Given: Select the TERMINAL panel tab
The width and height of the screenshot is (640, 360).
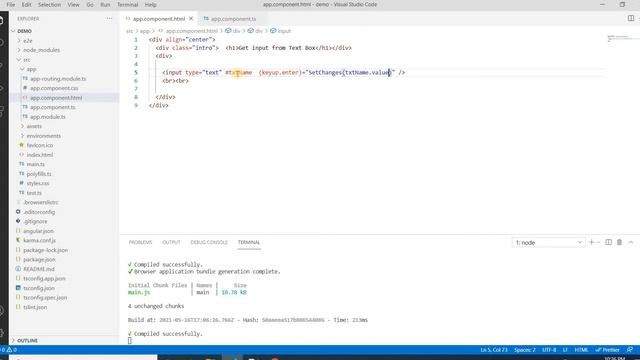Looking at the screenshot, I should tap(249, 242).
